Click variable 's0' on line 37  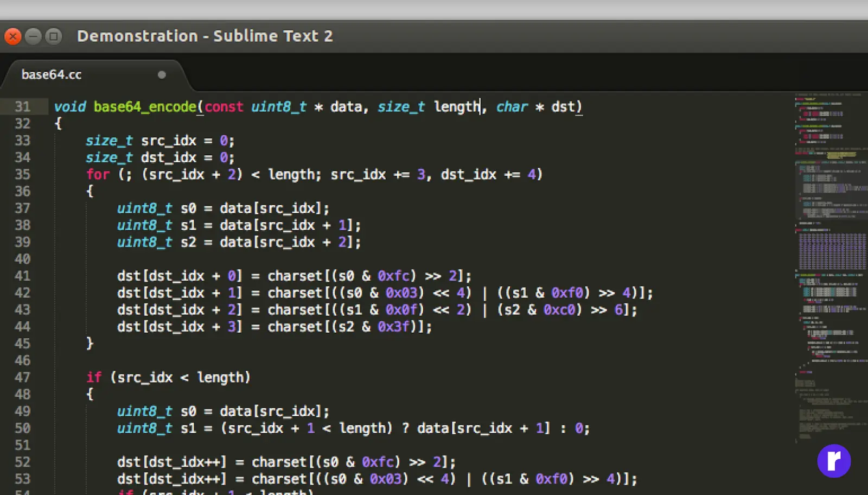coord(188,208)
